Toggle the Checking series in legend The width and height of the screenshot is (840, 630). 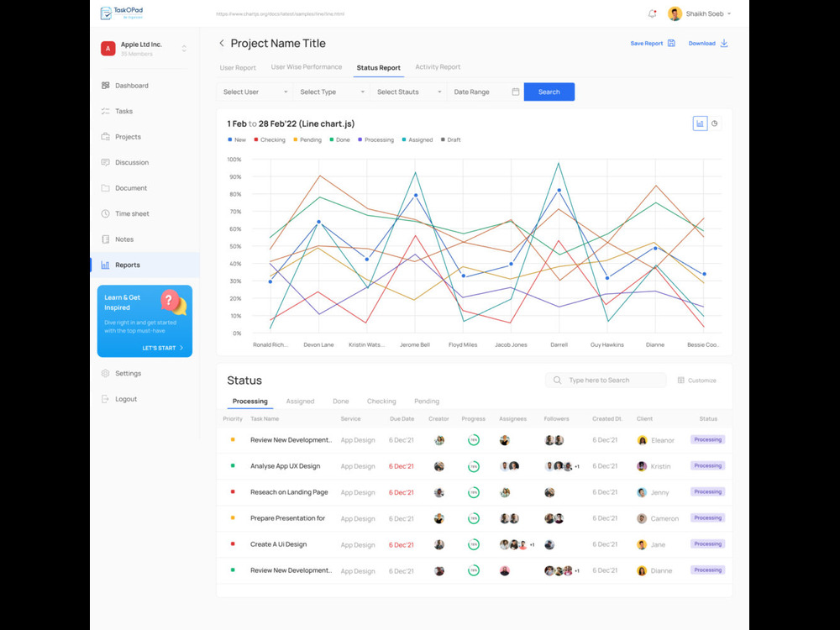tap(270, 139)
